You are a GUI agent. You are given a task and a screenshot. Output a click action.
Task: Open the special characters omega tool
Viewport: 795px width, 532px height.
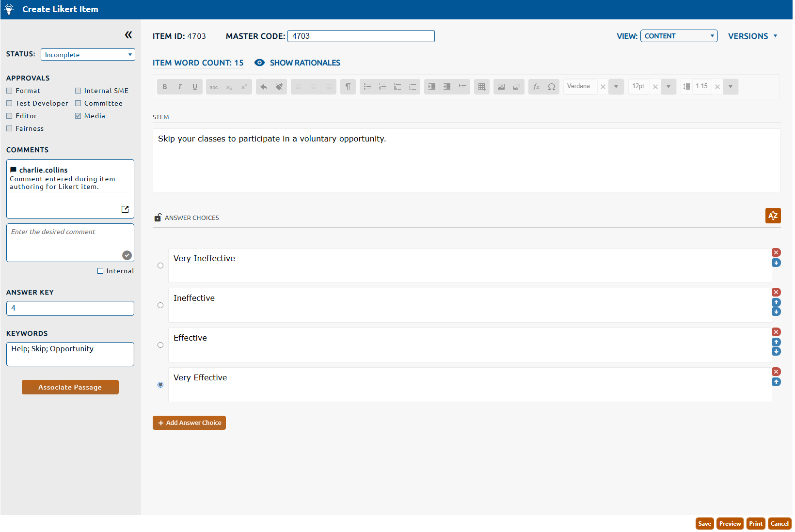pyautogui.click(x=552, y=87)
